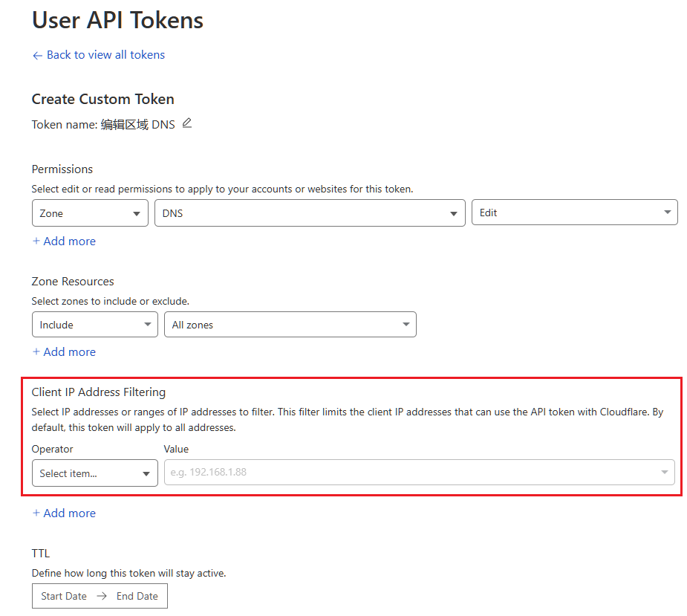
Task: Click the plus icon under Zone Resources
Action: point(36,351)
